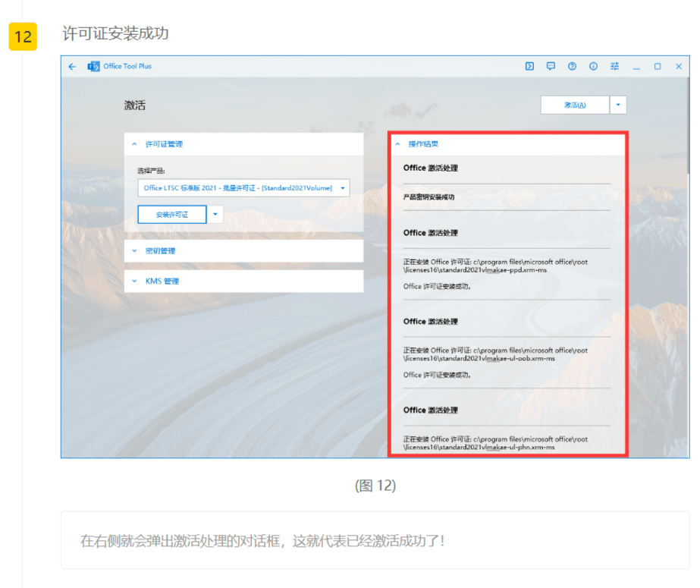Minimize the Office Tool Plus window
The width and height of the screenshot is (700, 588).
(636, 67)
